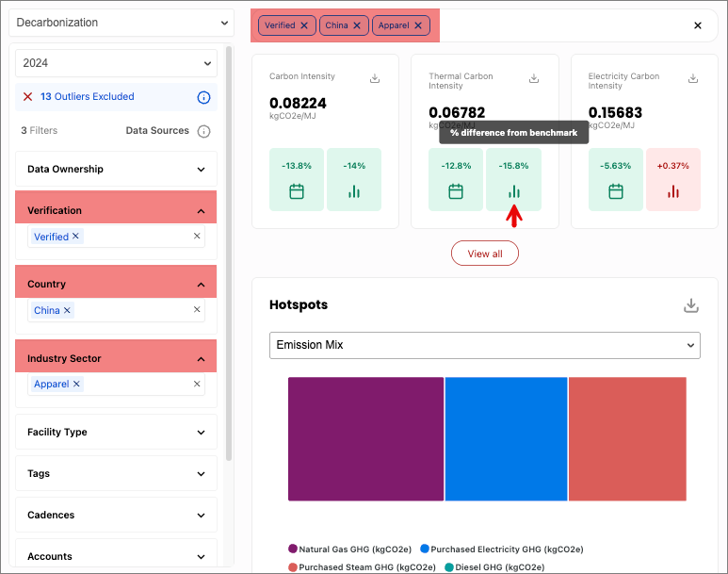Select the blue Purchased Electricity treemap block
728x574 pixels.
point(506,439)
